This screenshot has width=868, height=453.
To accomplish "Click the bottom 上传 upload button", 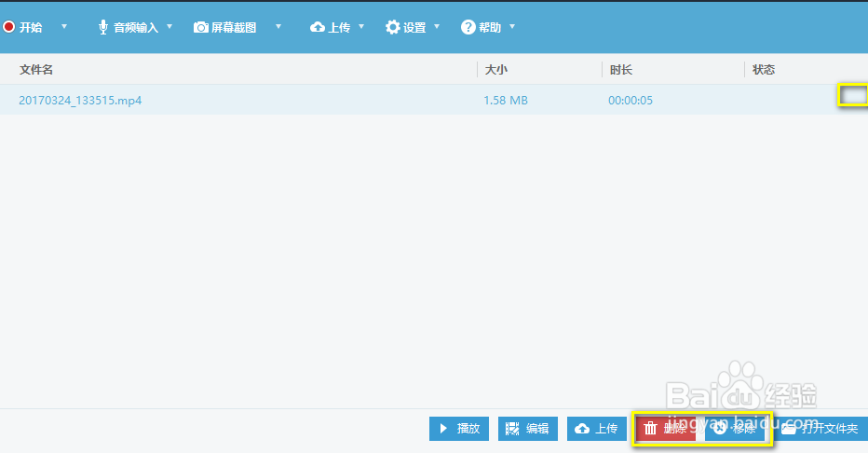I will point(597,429).
